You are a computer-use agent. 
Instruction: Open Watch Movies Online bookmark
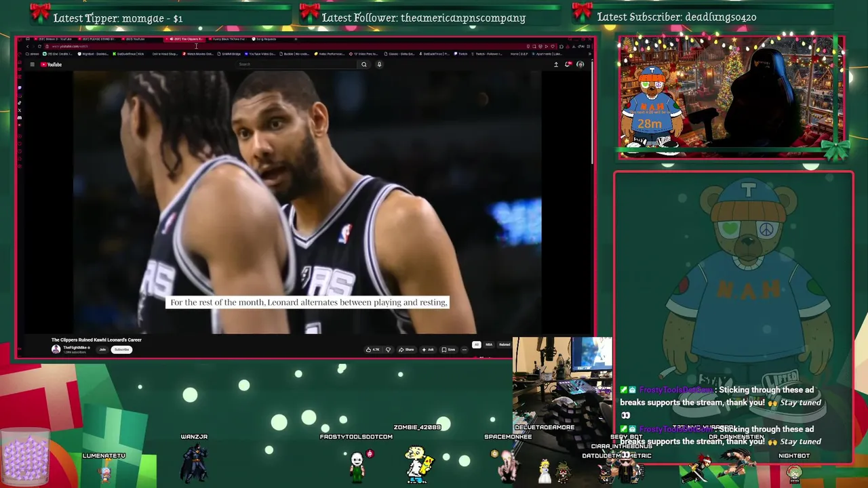(x=197, y=54)
